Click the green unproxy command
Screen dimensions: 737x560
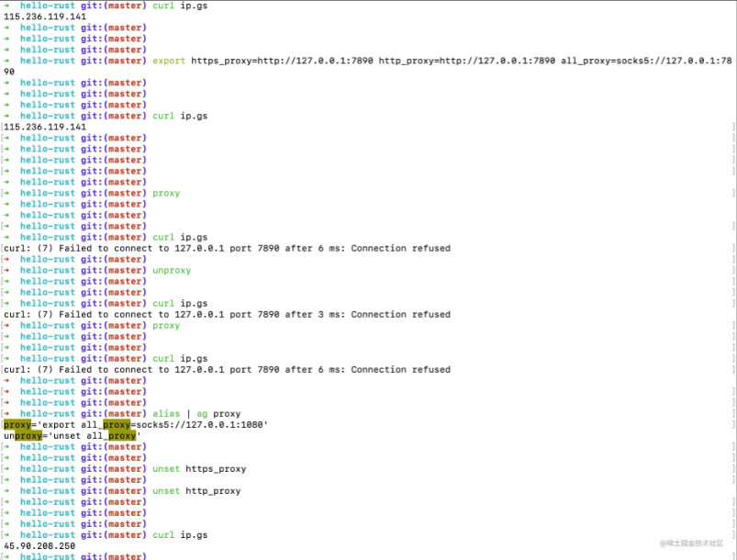(x=172, y=271)
